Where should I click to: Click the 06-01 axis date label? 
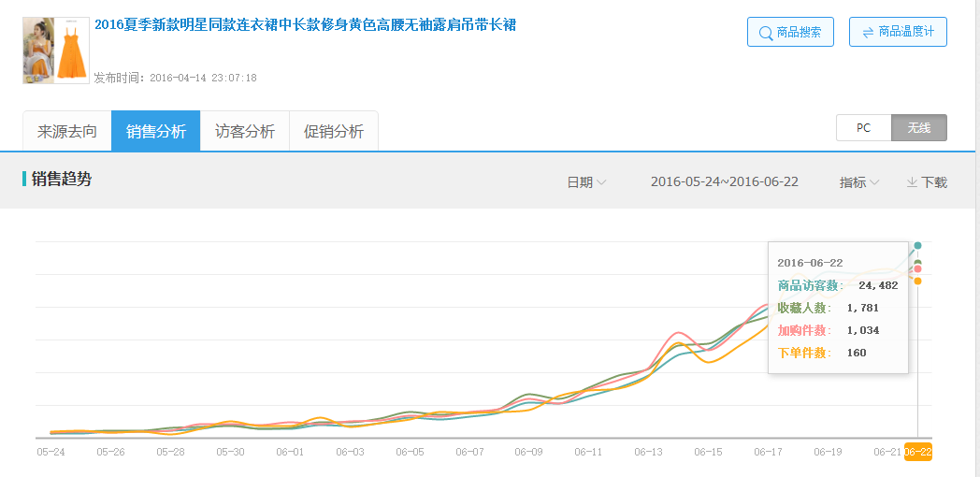point(290,452)
